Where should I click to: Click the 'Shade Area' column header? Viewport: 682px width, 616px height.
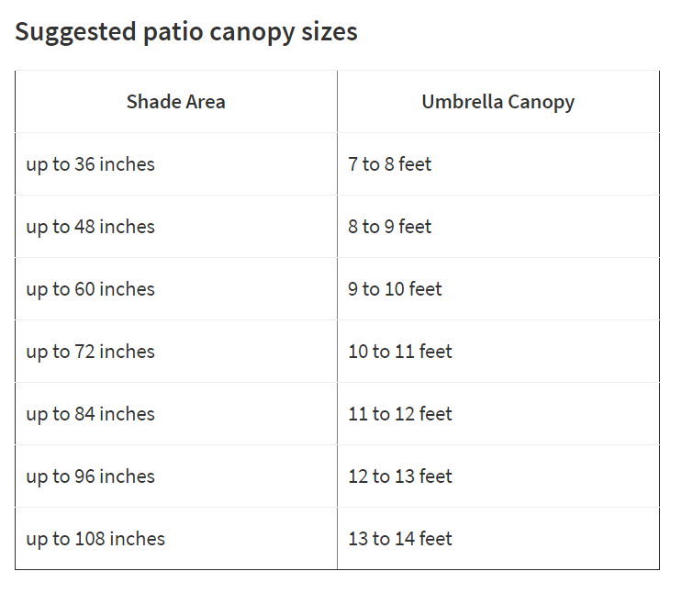point(175,102)
